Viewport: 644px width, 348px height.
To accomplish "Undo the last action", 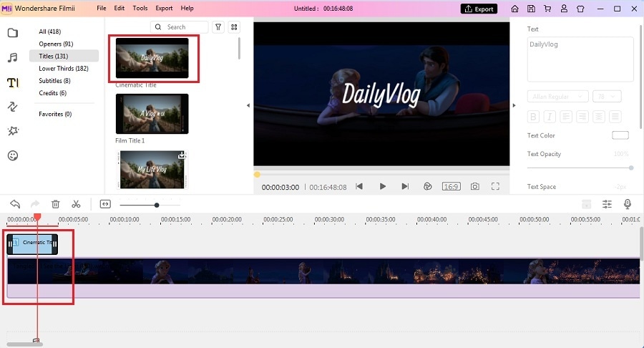I will tap(15, 204).
